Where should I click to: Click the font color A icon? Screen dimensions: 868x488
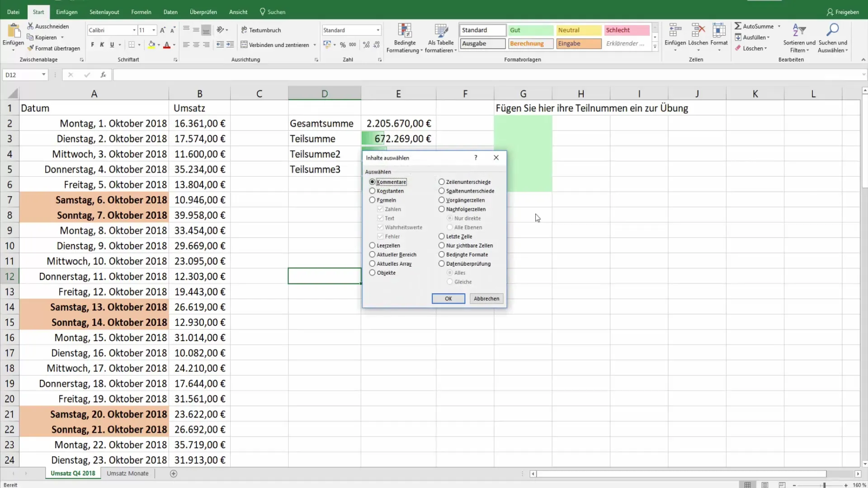point(167,45)
